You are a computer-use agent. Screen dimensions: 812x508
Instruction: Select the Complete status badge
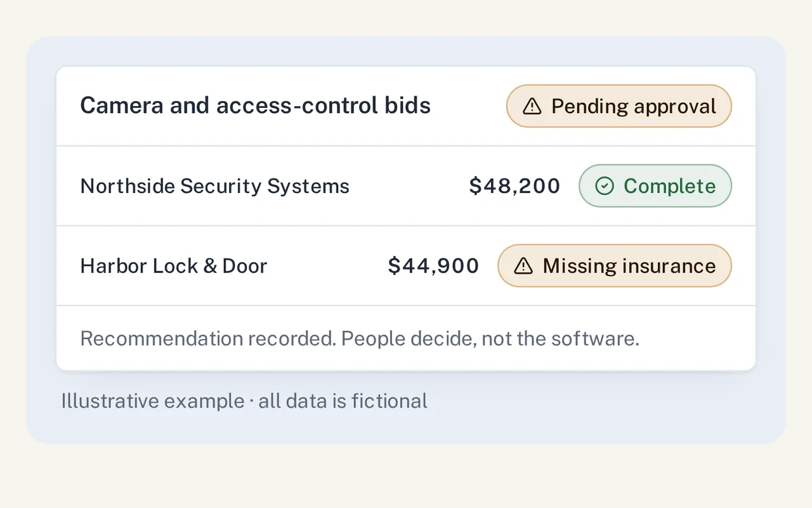655,186
